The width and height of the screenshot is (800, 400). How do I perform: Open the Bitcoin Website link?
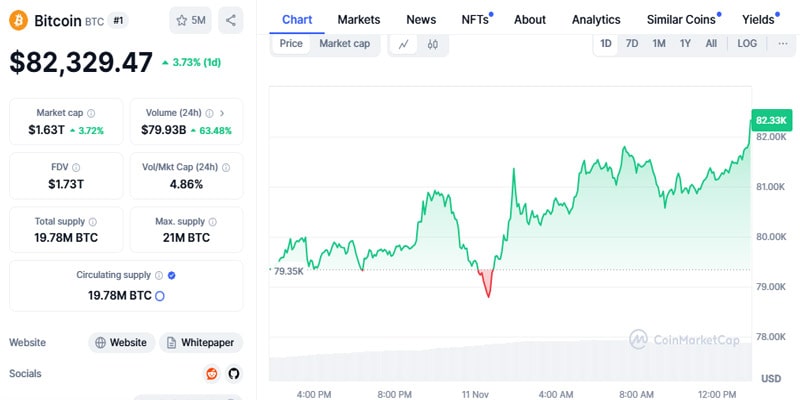click(121, 343)
